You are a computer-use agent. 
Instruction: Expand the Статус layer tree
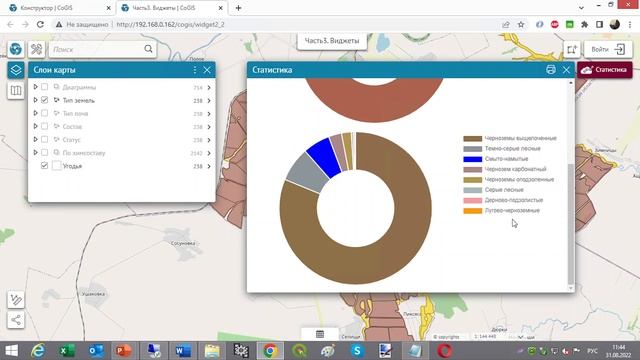pos(36,139)
